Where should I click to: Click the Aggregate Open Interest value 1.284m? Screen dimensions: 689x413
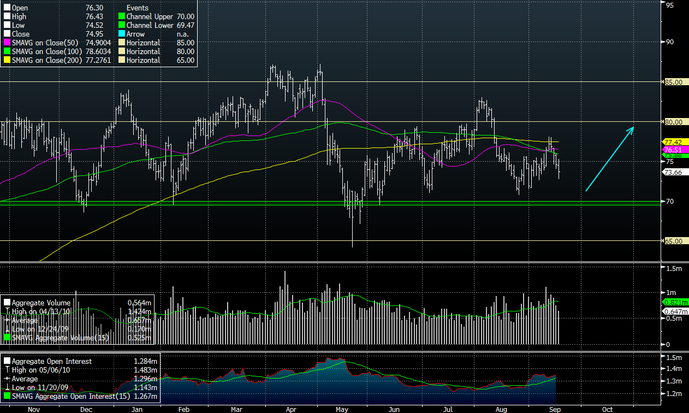[x=145, y=361]
